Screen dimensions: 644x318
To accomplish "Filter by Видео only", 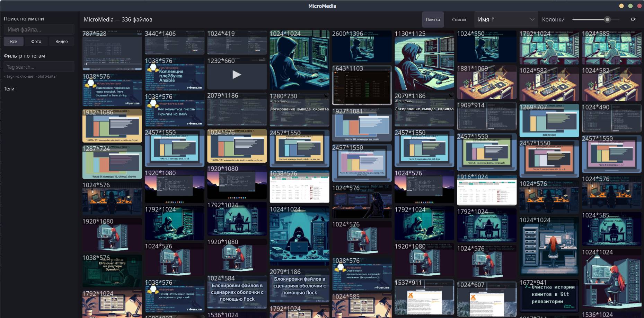I will [62, 41].
